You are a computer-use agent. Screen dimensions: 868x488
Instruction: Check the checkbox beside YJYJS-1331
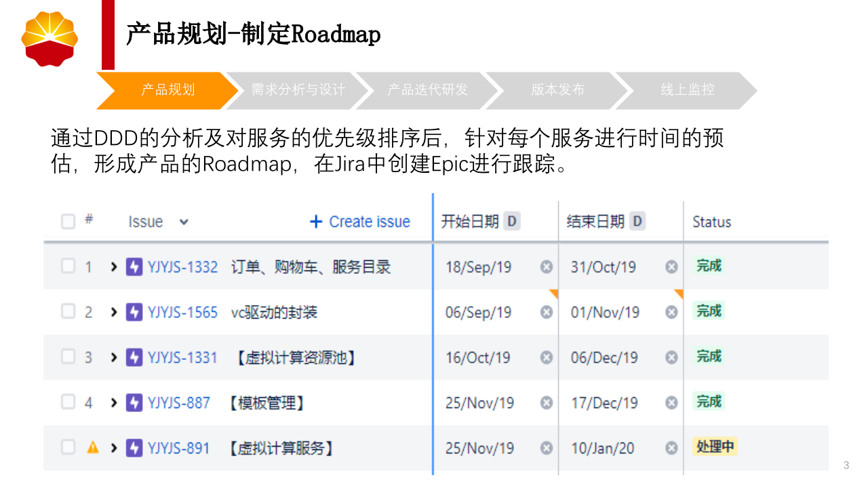[x=68, y=357]
